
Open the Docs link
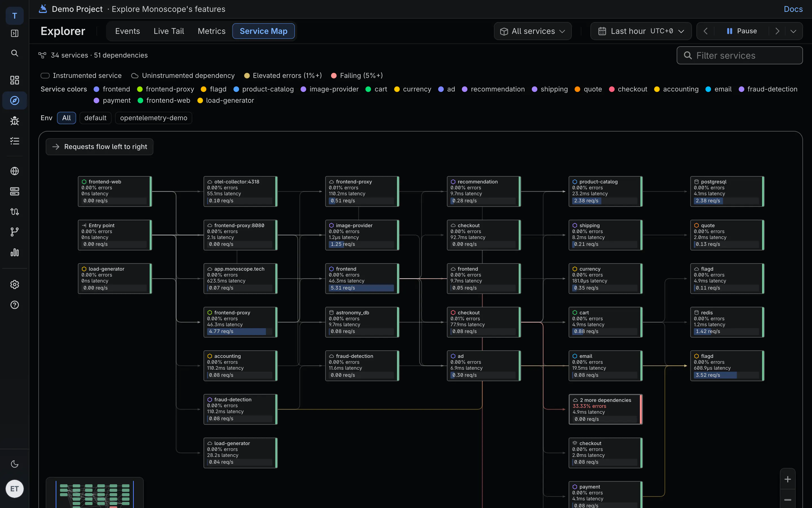click(793, 9)
